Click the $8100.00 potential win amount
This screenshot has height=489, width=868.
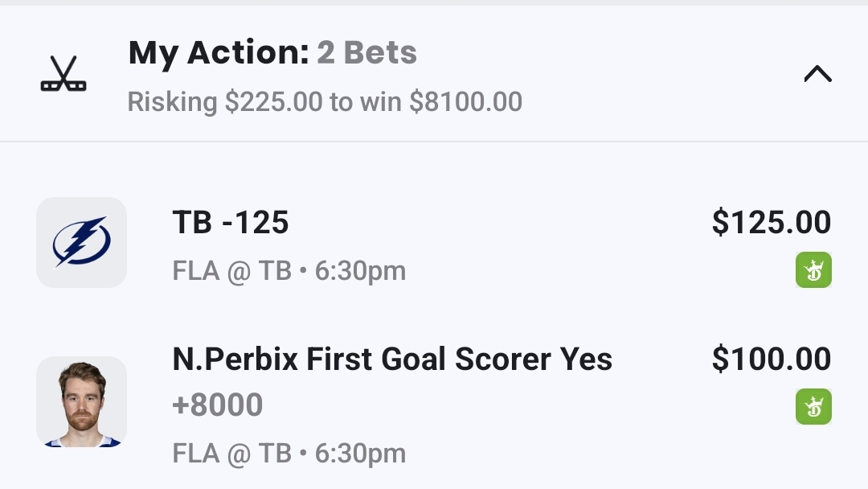click(x=465, y=102)
